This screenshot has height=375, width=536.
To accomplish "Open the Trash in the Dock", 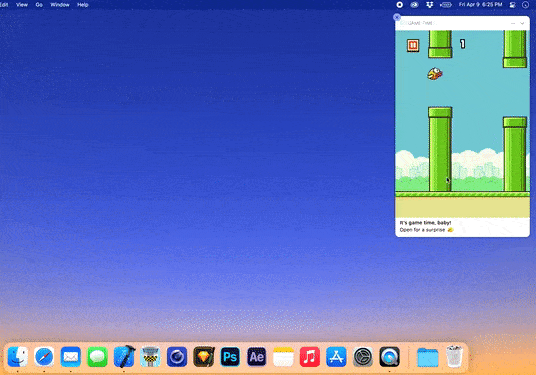I will click(454, 357).
